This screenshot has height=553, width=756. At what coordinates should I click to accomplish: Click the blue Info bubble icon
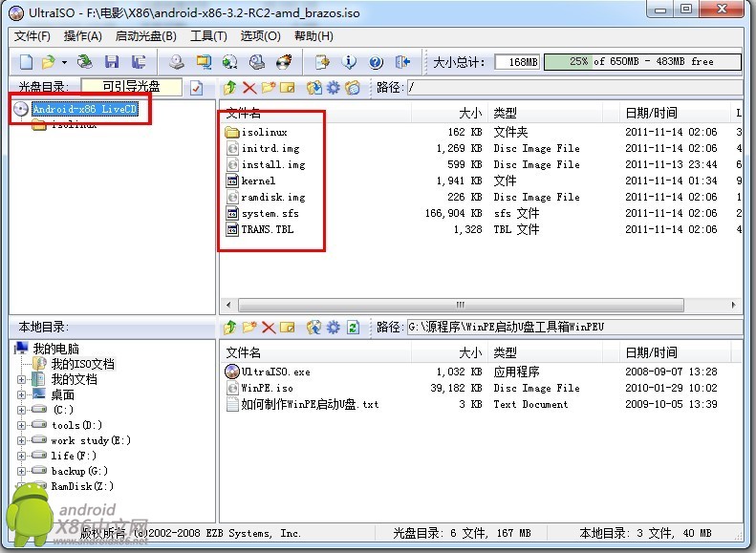point(349,62)
